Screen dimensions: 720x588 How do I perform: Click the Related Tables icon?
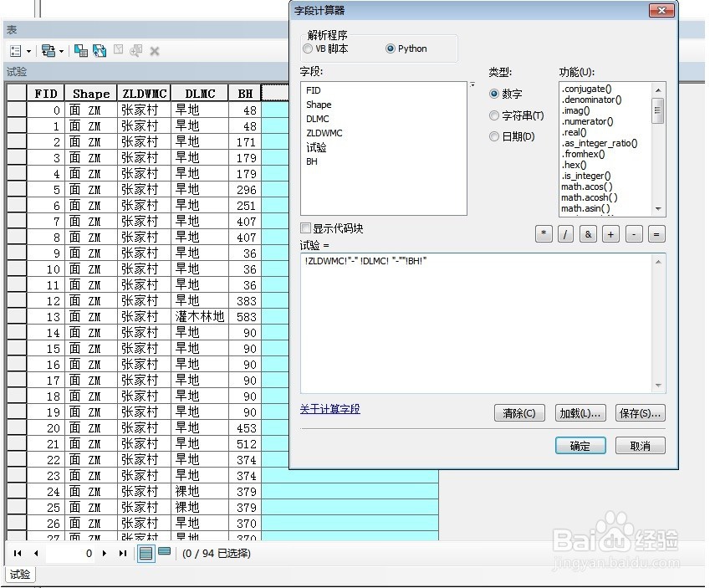coord(49,50)
